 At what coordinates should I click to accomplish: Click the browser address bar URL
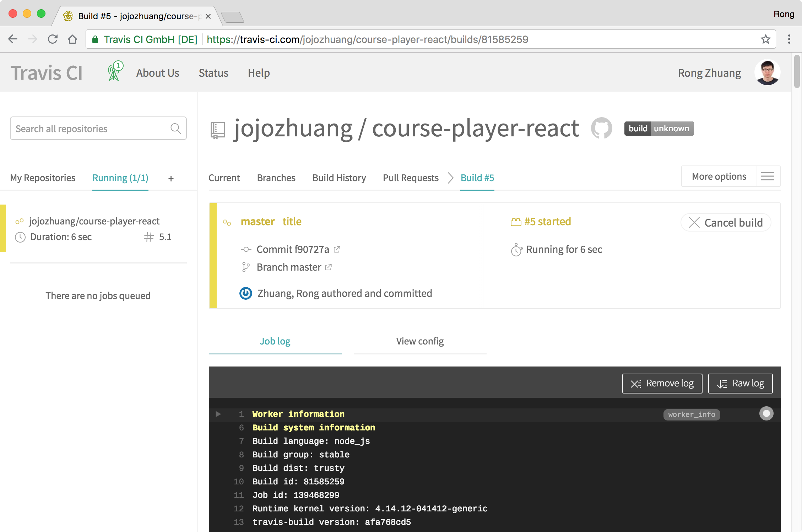[x=367, y=39]
